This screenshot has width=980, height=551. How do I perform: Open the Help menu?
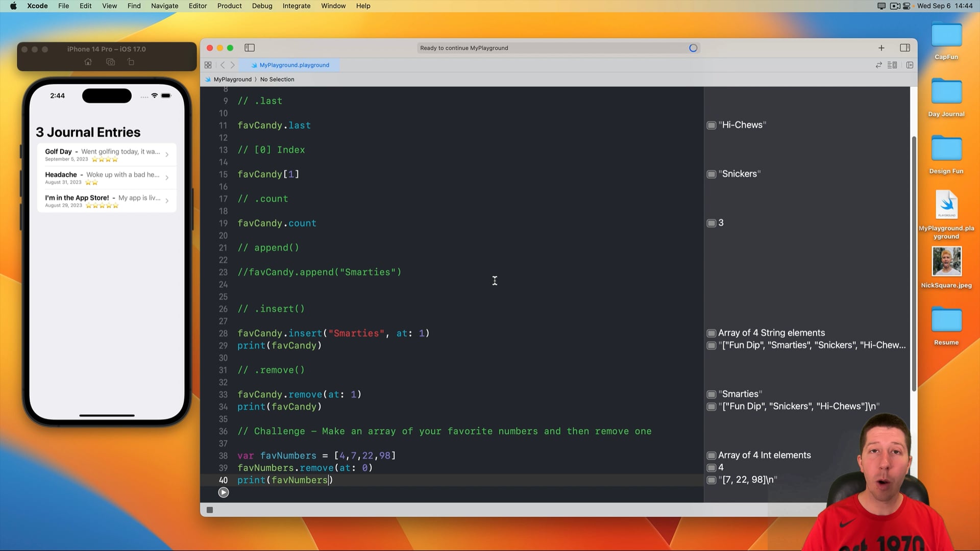[363, 6]
